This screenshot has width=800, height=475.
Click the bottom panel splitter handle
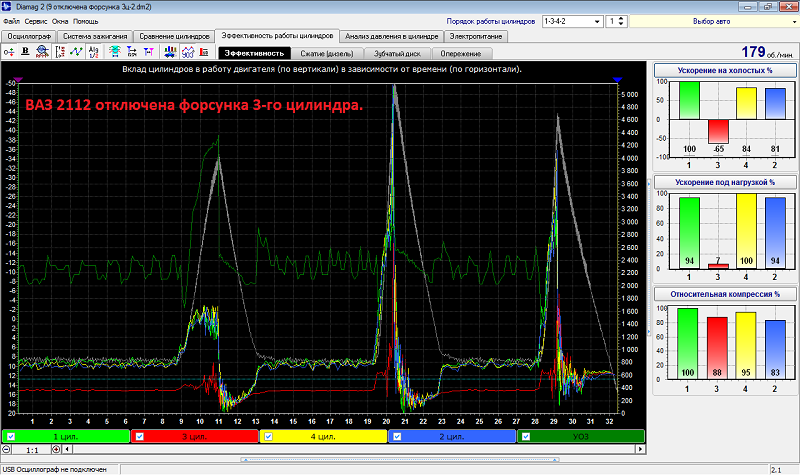399,460
